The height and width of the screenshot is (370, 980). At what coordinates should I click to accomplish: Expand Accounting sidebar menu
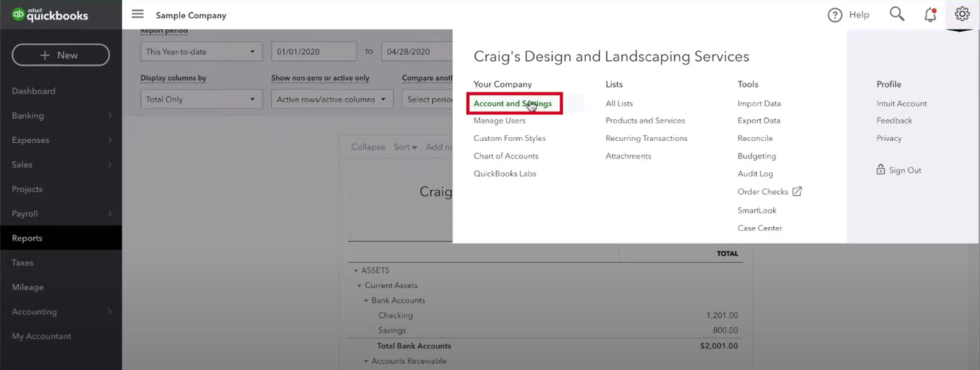point(61,312)
